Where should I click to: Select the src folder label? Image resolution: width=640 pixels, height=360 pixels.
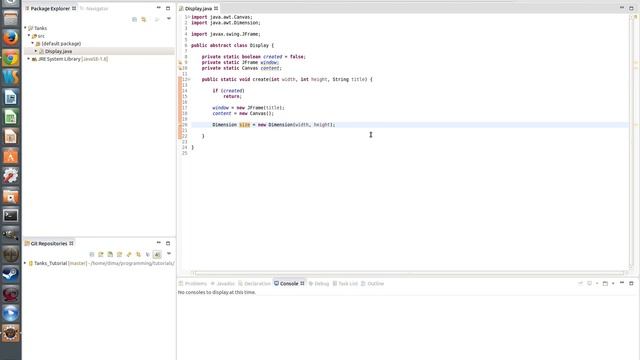pos(41,36)
